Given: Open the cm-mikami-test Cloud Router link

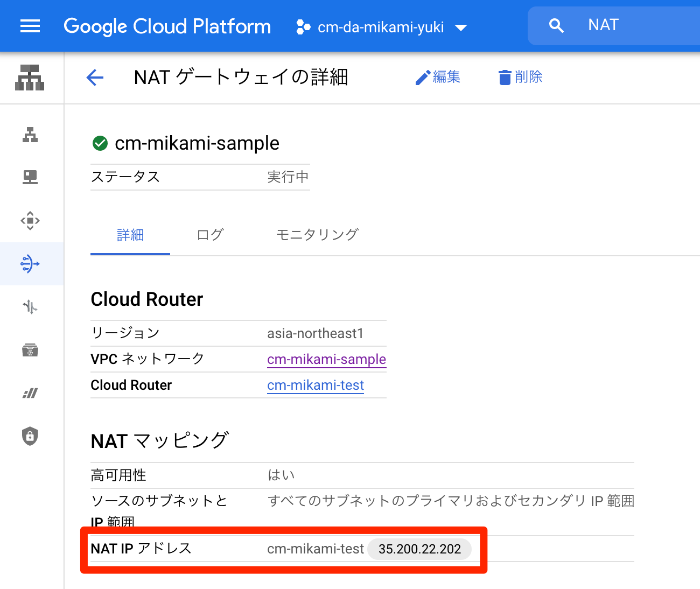Looking at the screenshot, I should click(315, 385).
